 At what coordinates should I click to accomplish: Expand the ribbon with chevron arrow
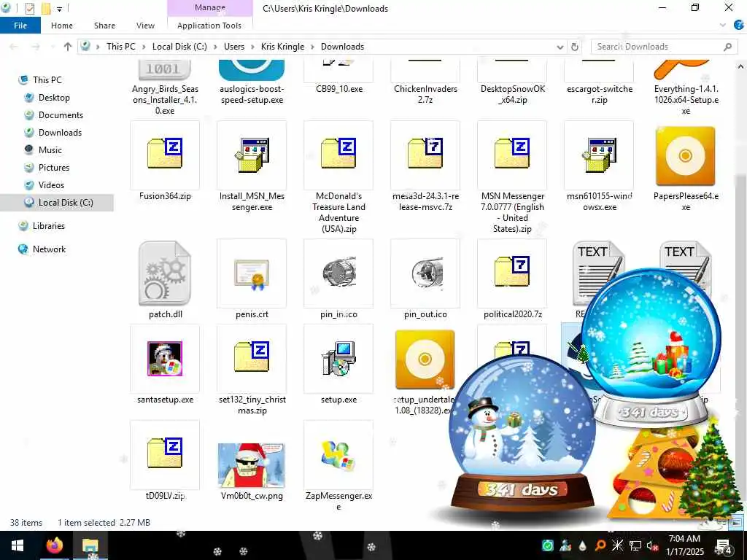723,26
